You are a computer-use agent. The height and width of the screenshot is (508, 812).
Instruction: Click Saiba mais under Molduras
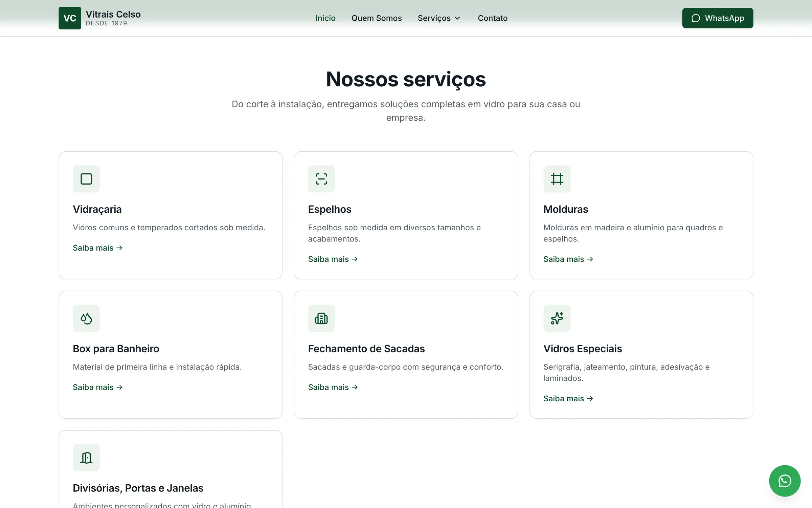pyautogui.click(x=568, y=259)
